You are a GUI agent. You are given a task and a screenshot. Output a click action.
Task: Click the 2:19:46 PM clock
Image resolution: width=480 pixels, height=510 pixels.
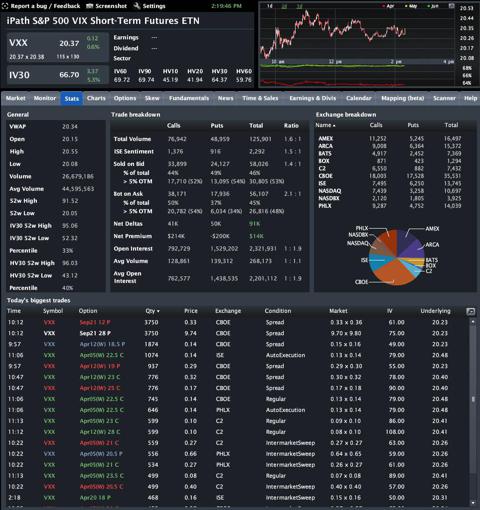pyautogui.click(x=226, y=6)
